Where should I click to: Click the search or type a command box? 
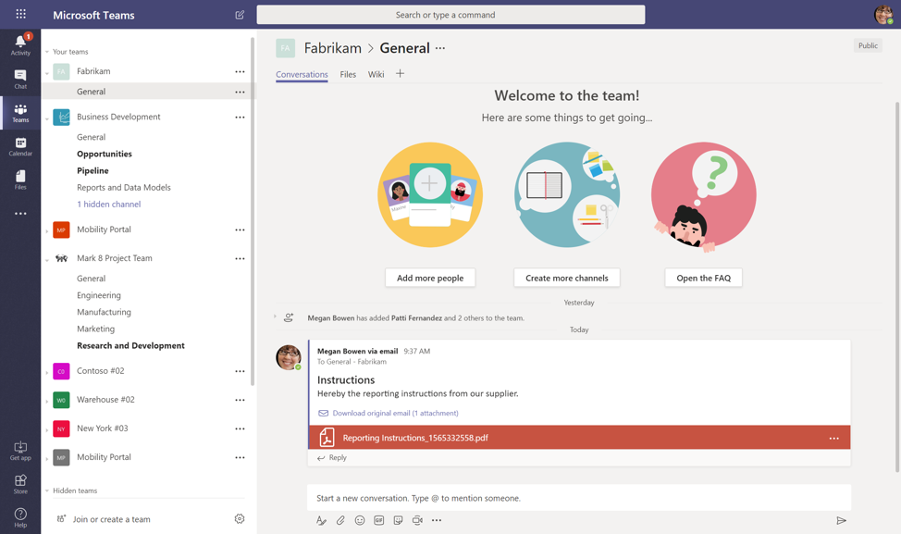pos(450,15)
